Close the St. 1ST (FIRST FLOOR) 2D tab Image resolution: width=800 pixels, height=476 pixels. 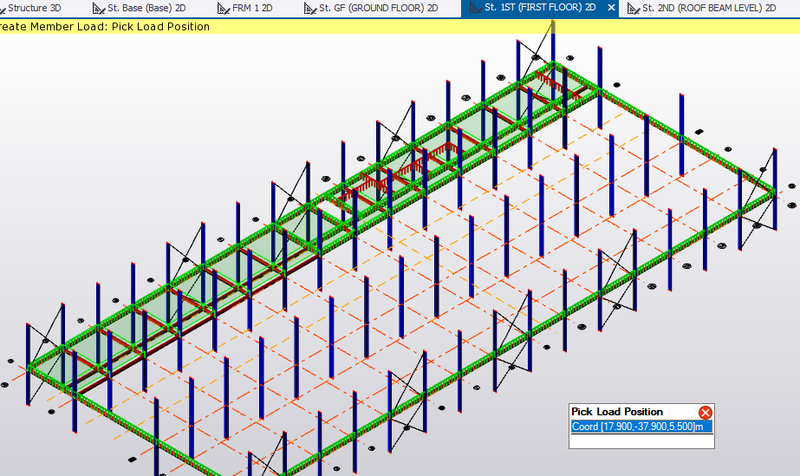coord(611,8)
